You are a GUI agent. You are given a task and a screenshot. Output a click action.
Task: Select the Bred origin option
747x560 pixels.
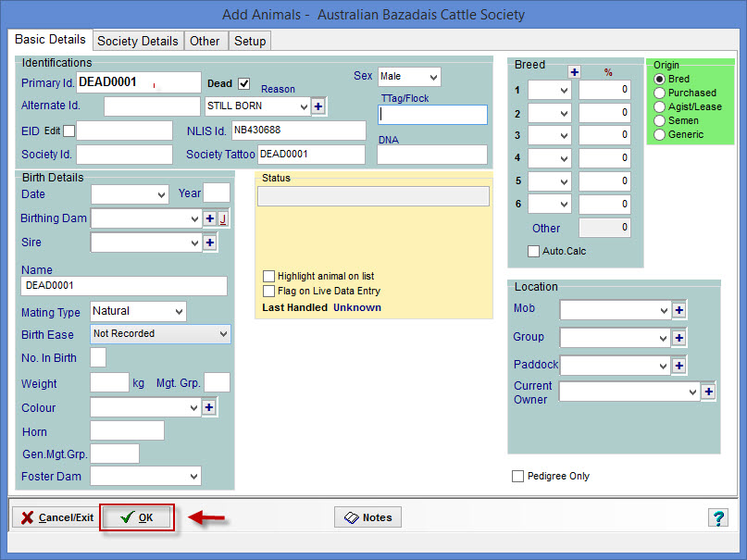click(x=659, y=79)
